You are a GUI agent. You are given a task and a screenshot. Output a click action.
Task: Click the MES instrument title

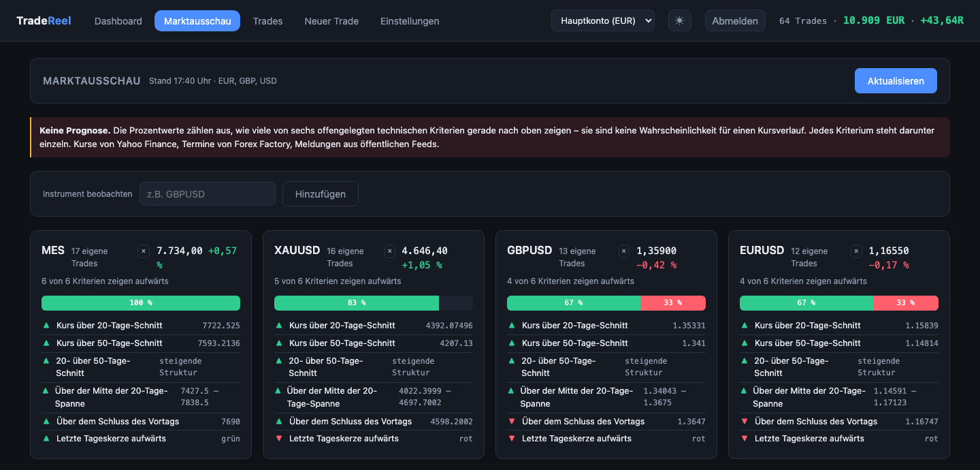[x=53, y=250]
